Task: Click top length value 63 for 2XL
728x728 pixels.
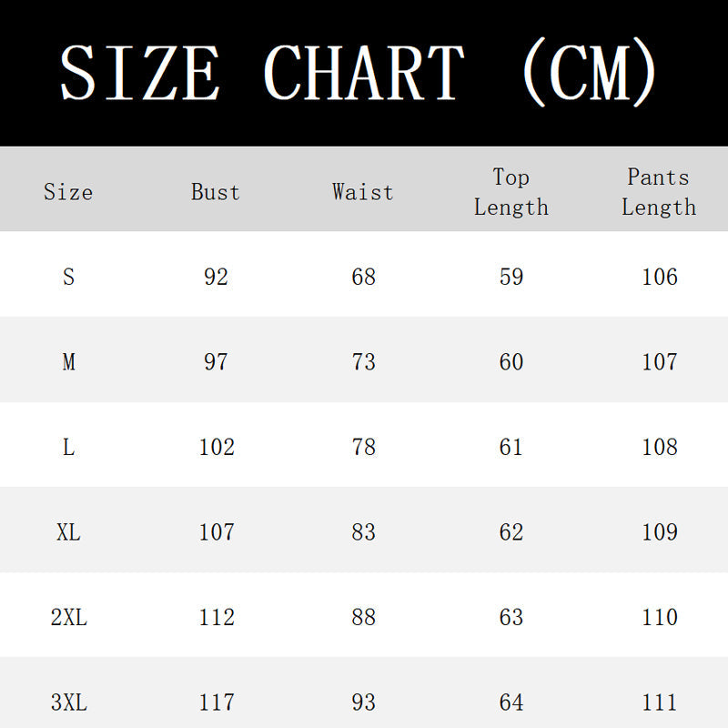Action: (x=511, y=617)
